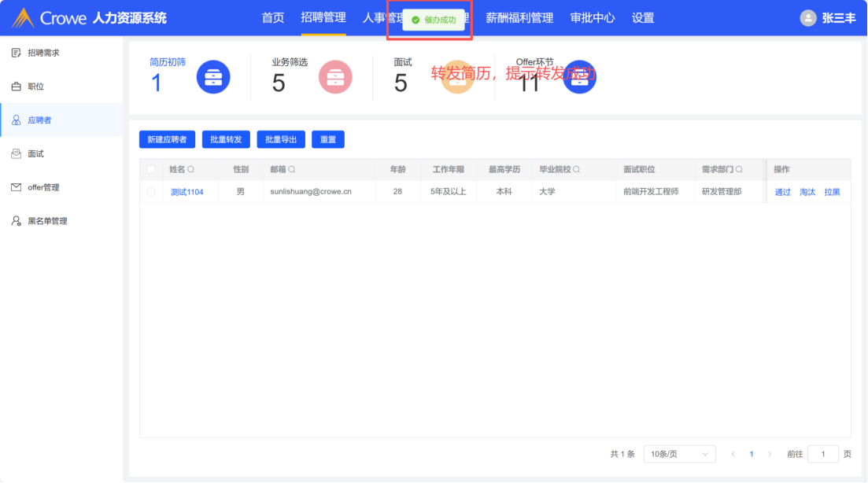This screenshot has height=483, width=868.
Task: Open user avatar for 张三丰
Action: pyautogui.click(x=808, y=18)
